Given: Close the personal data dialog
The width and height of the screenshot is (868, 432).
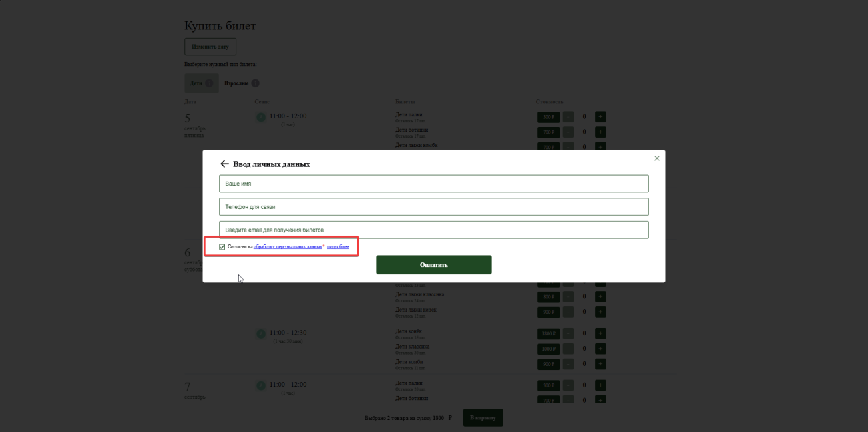Looking at the screenshot, I should [x=656, y=158].
